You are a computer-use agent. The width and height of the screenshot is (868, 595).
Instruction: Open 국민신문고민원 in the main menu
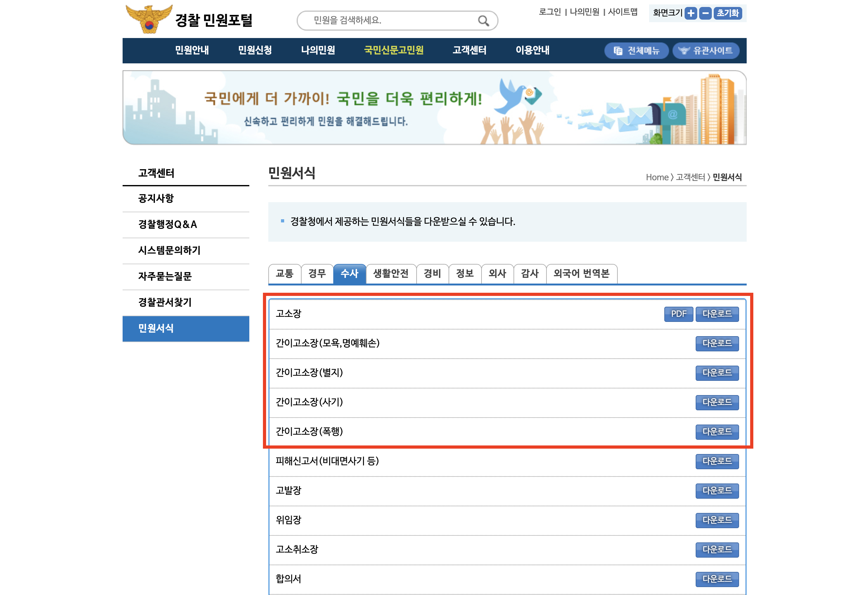[x=394, y=50]
